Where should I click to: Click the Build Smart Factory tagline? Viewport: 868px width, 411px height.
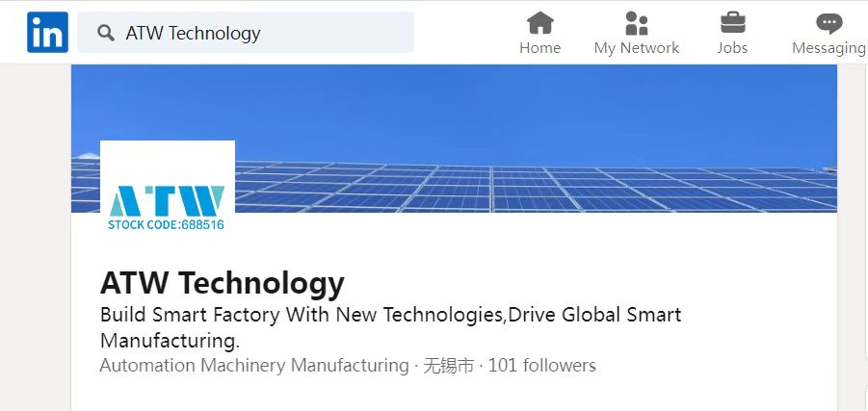(x=390, y=327)
